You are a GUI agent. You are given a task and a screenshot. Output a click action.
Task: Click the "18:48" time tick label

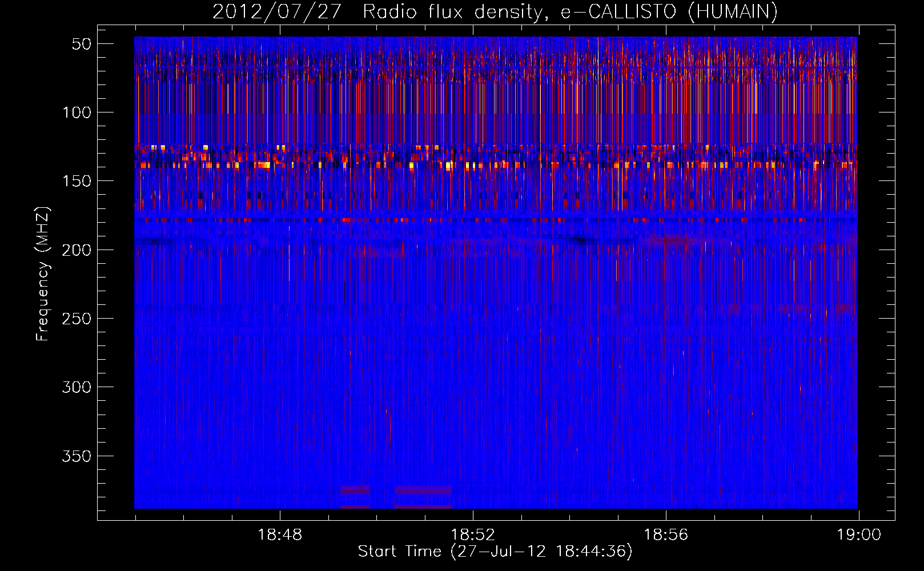[x=280, y=535]
